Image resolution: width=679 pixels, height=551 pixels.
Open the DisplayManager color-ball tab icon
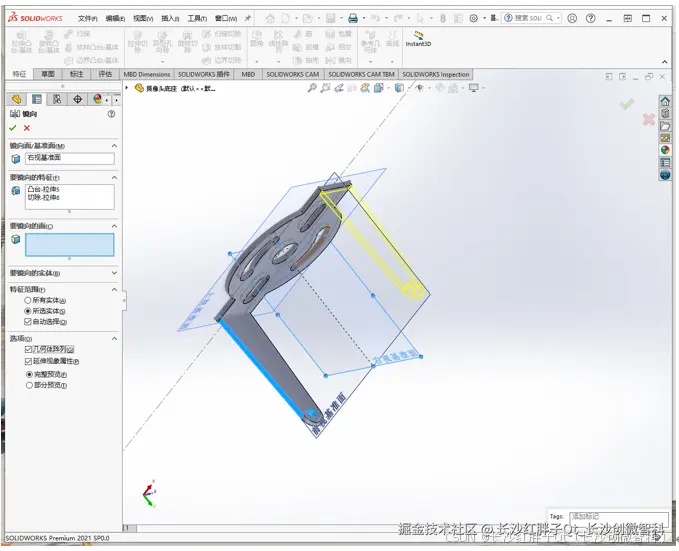point(97,99)
